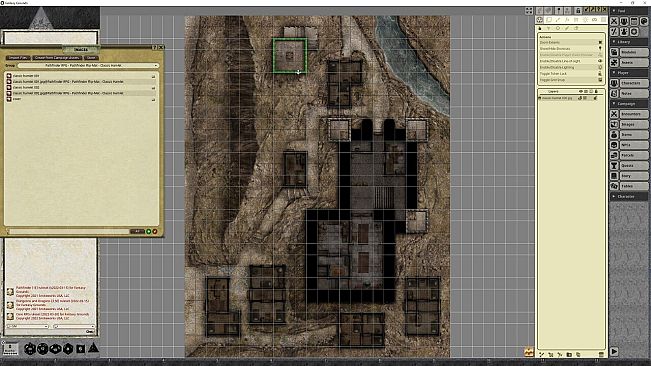Click the Tables dice icon

coord(614,186)
